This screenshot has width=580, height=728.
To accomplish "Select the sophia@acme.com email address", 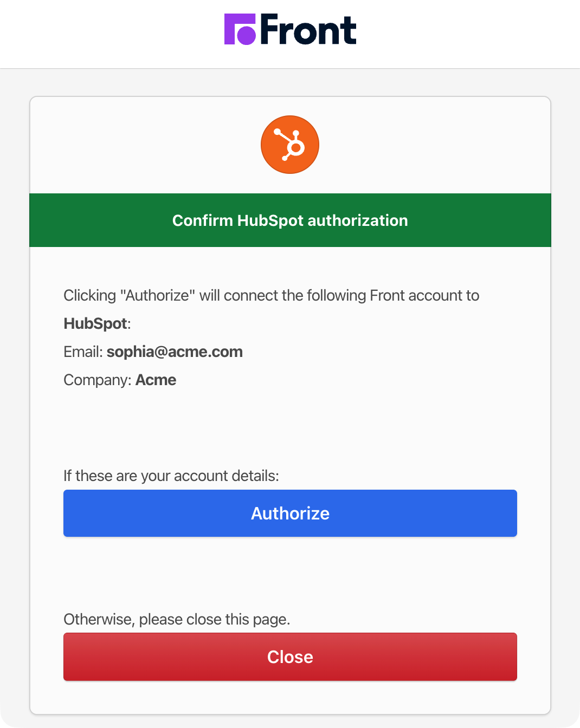I will pos(175,352).
